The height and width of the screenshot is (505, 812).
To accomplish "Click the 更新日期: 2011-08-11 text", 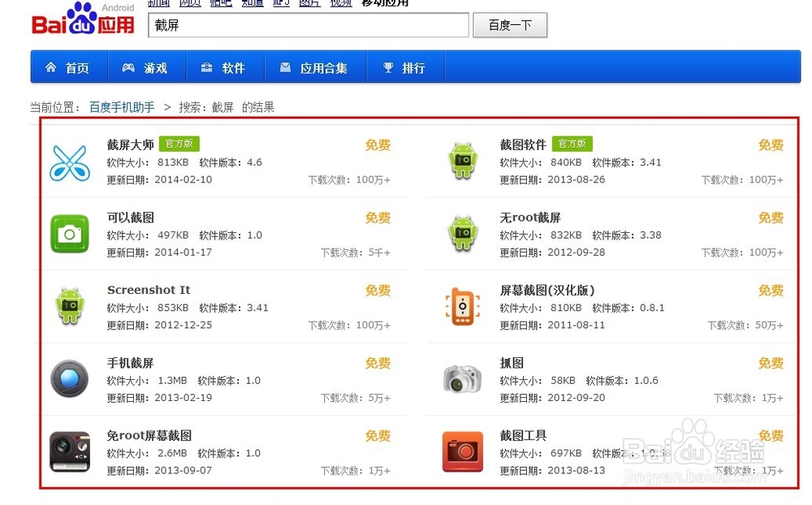I will pos(552,326).
